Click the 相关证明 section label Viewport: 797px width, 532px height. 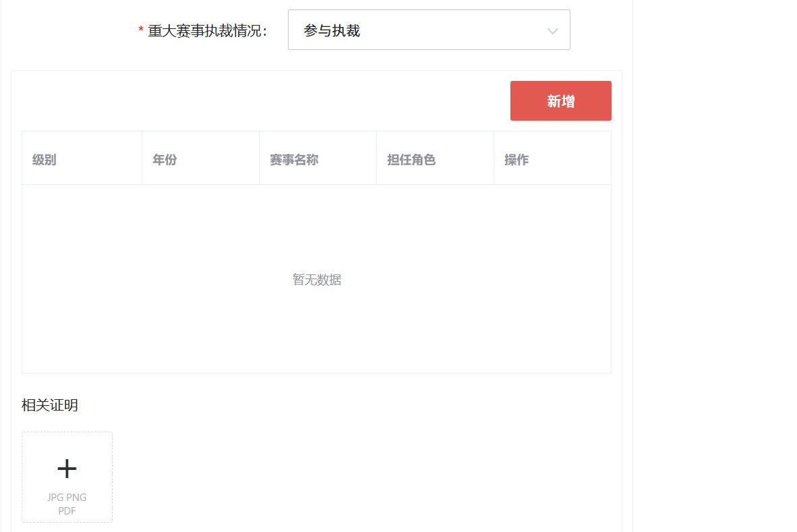click(50, 405)
